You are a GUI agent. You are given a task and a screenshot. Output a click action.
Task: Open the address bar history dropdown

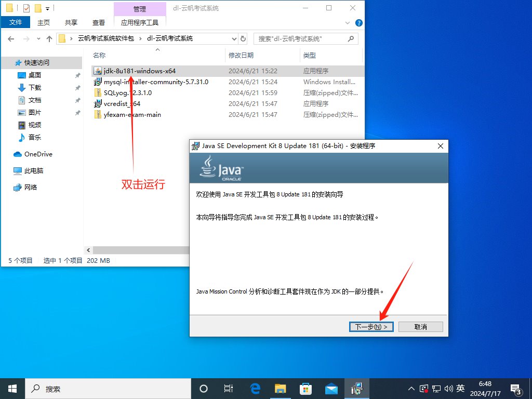click(x=233, y=38)
